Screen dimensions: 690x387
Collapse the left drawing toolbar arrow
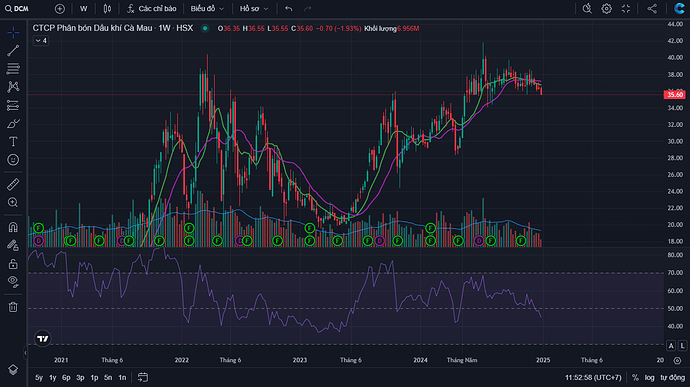pyautogui.click(x=25, y=353)
